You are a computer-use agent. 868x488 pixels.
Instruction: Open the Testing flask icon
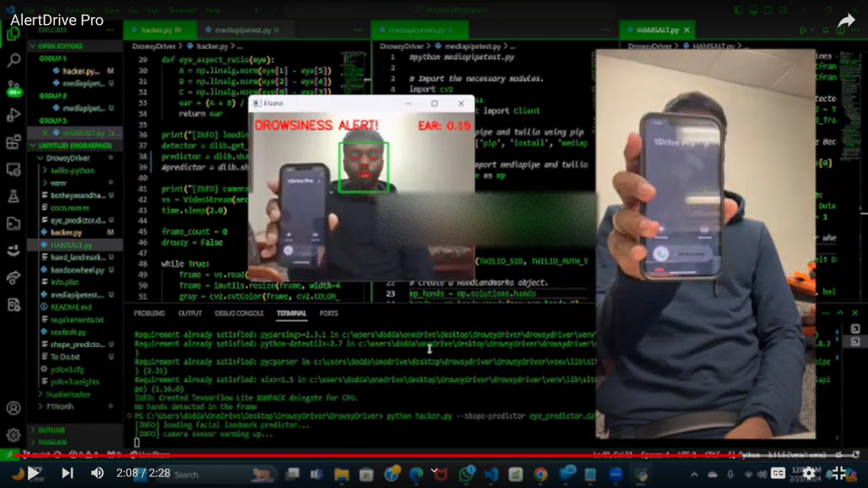14,196
